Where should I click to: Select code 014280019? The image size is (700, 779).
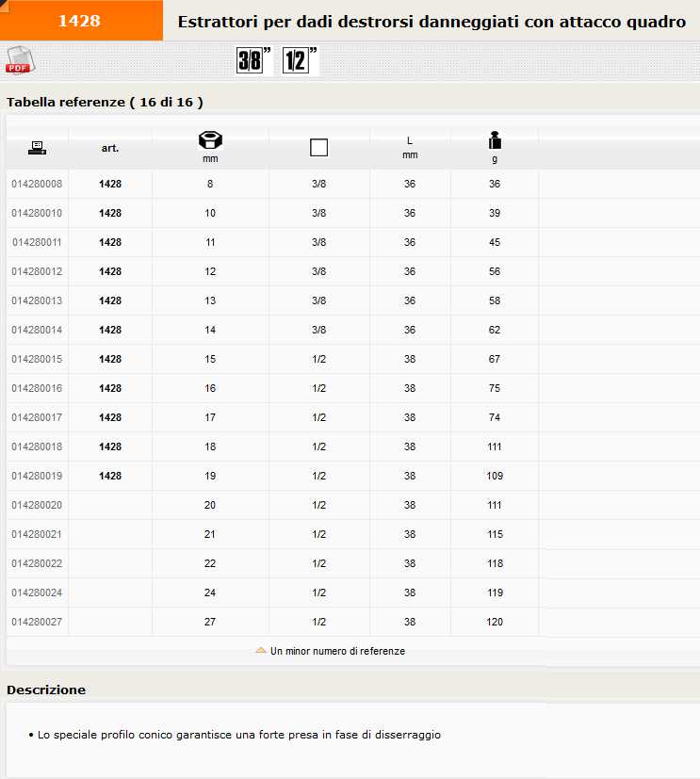37,476
